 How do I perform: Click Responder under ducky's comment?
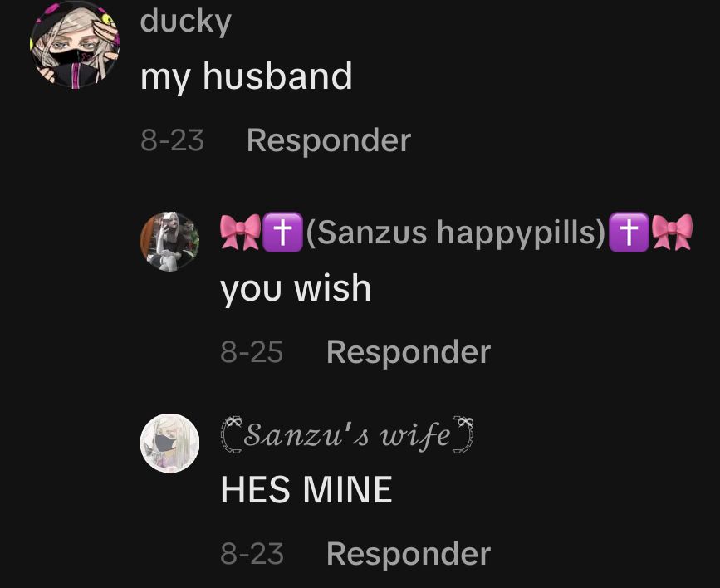[x=329, y=140]
